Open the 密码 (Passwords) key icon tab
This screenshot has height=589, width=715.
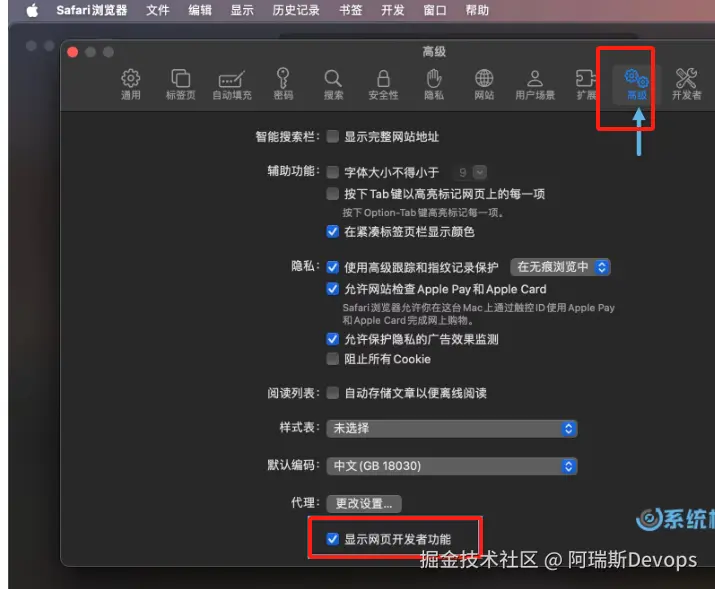click(283, 84)
